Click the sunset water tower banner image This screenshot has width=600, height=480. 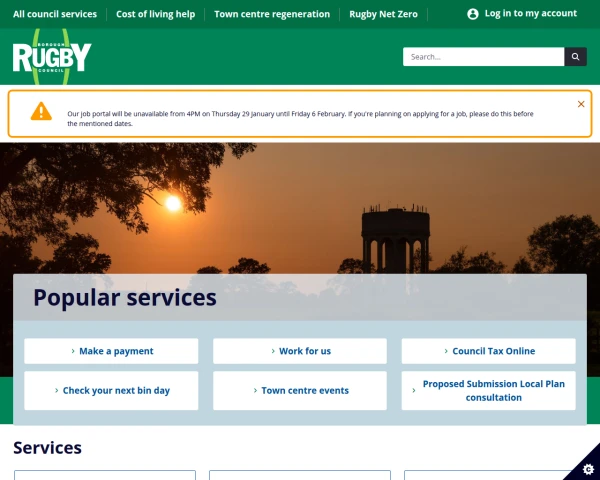tap(300, 209)
